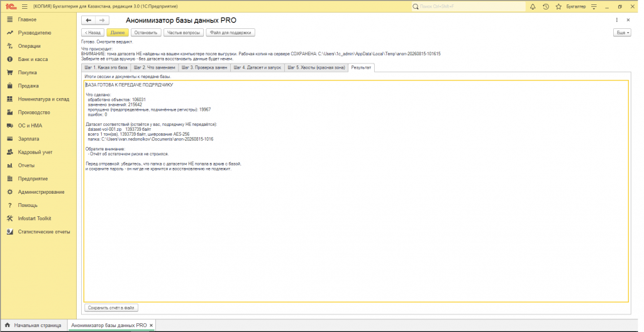Click the Операции section icon

point(10,46)
